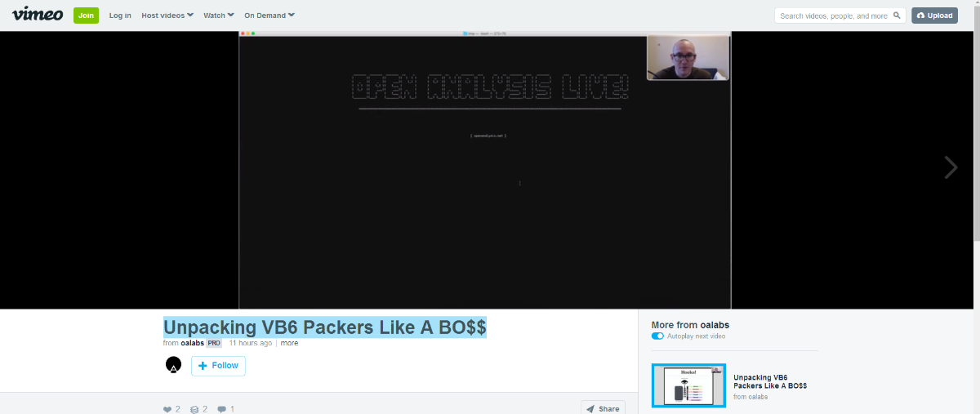Screen dimensions: 980x414
Task: Click the PRO badge next to oalabs
Action: [x=214, y=343]
